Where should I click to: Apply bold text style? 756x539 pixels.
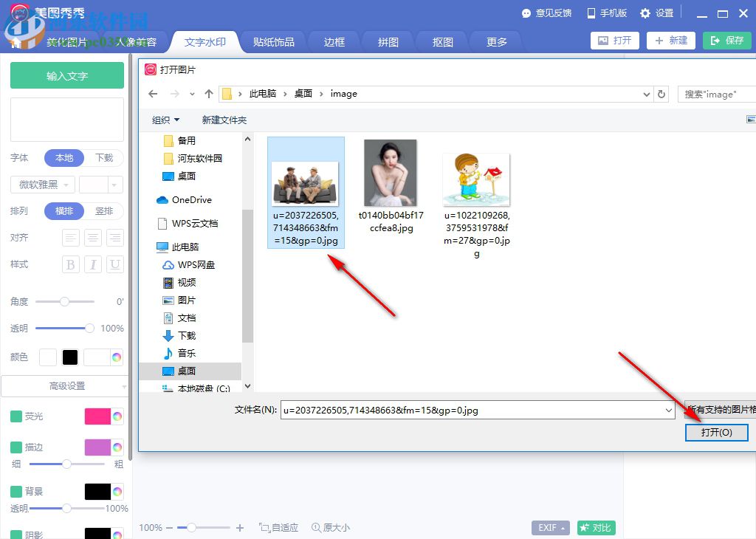tap(70, 264)
